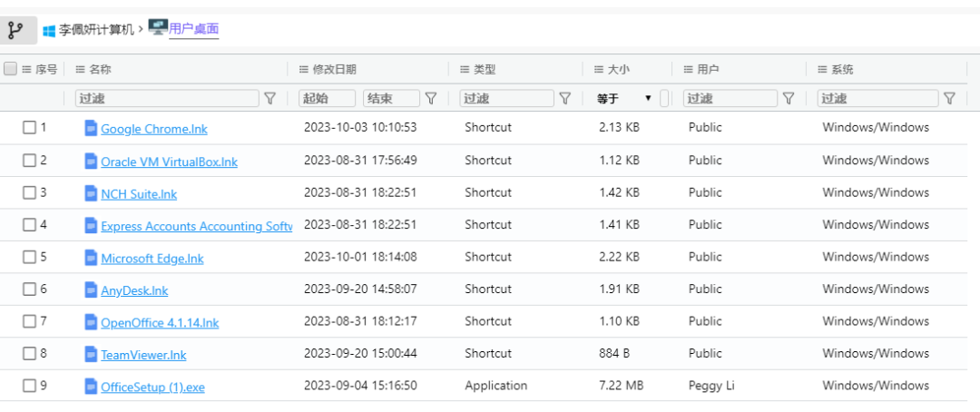
Task: Click funnel icon for the 用户 filter
Action: coord(789,98)
